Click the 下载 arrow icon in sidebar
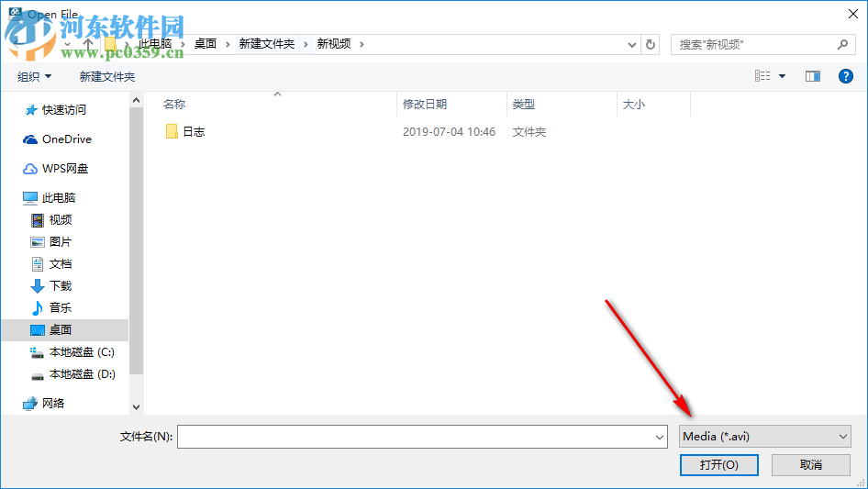868x489 pixels. (x=37, y=286)
